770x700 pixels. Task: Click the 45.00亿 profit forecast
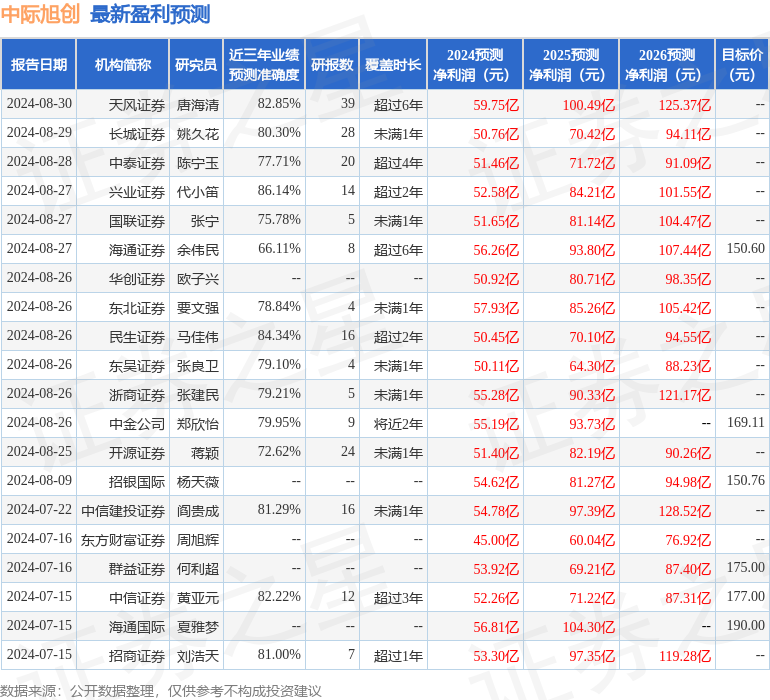[496, 539]
